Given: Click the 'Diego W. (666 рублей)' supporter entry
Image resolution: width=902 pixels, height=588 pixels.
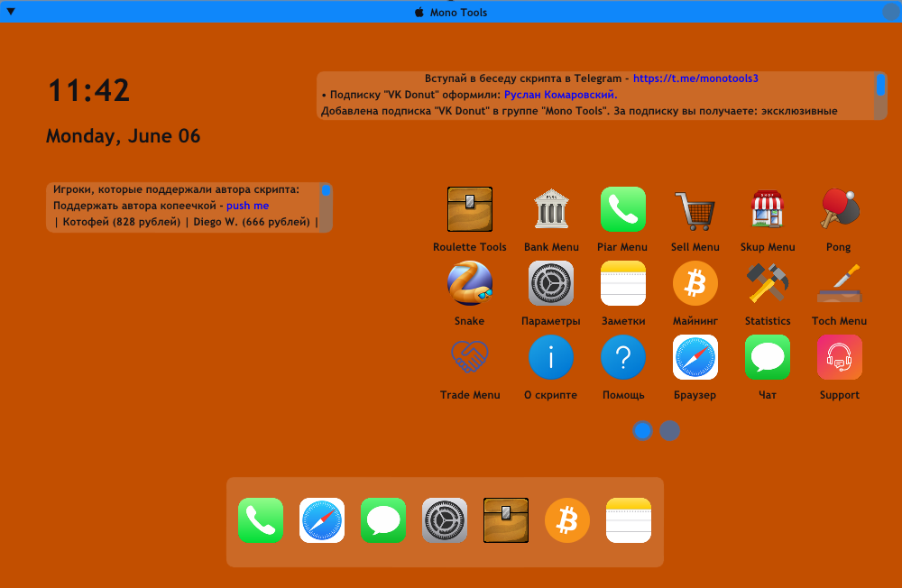Looking at the screenshot, I should 252,222.
